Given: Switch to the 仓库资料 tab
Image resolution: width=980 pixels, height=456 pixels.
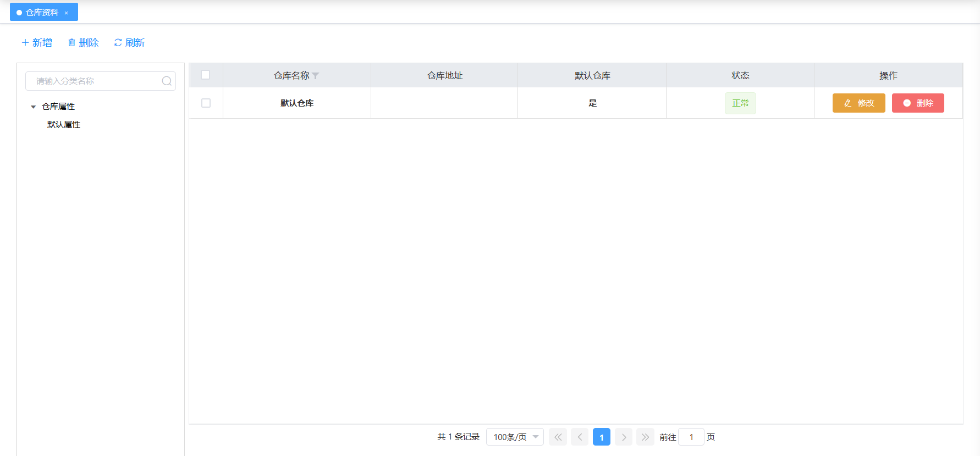Looking at the screenshot, I should click(42, 13).
